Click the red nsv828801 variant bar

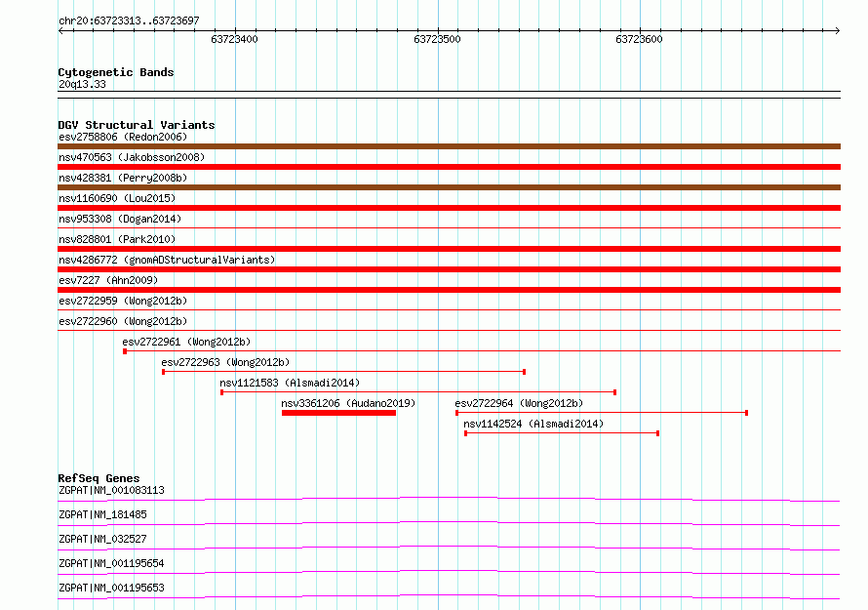pos(449,249)
